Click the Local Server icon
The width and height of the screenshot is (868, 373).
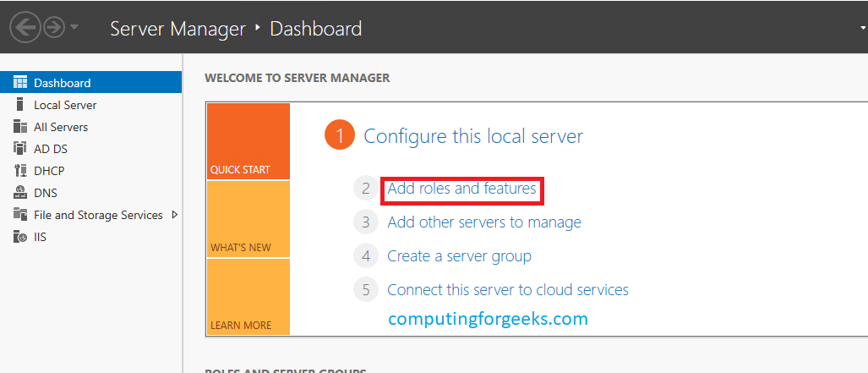(x=20, y=105)
